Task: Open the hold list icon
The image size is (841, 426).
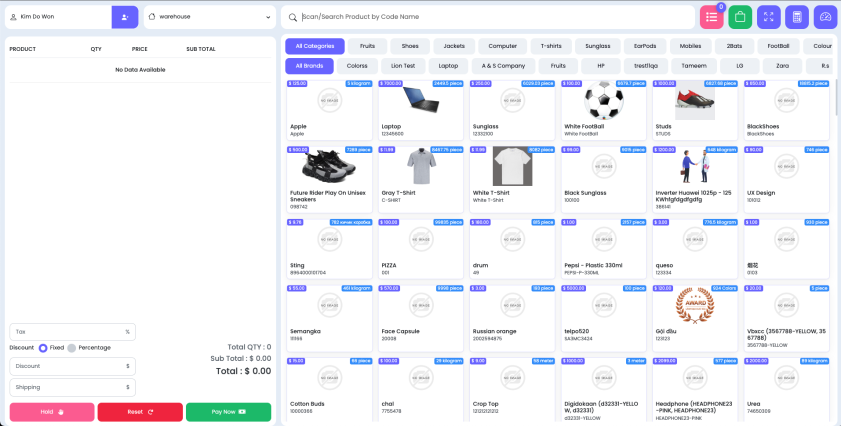Action: tap(712, 17)
